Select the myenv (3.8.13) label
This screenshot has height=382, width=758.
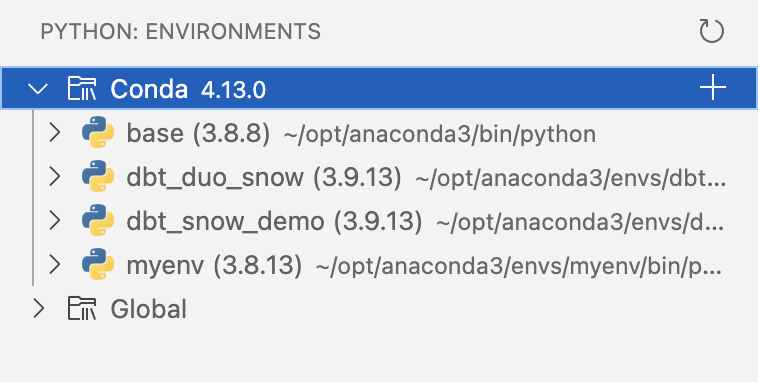pyautogui.click(x=214, y=265)
